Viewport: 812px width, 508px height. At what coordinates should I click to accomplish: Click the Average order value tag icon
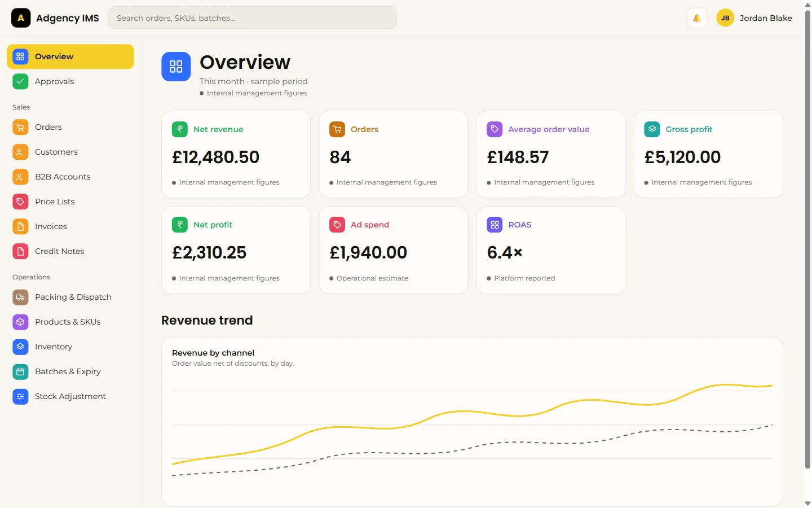click(495, 129)
